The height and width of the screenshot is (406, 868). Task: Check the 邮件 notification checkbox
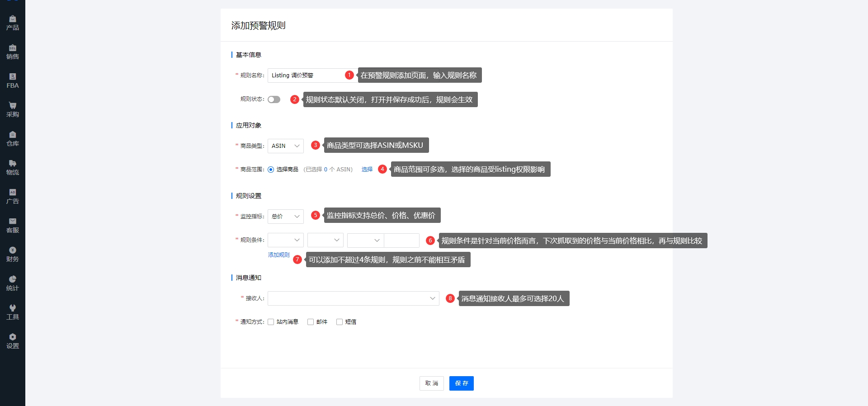(x=311, y=322)
